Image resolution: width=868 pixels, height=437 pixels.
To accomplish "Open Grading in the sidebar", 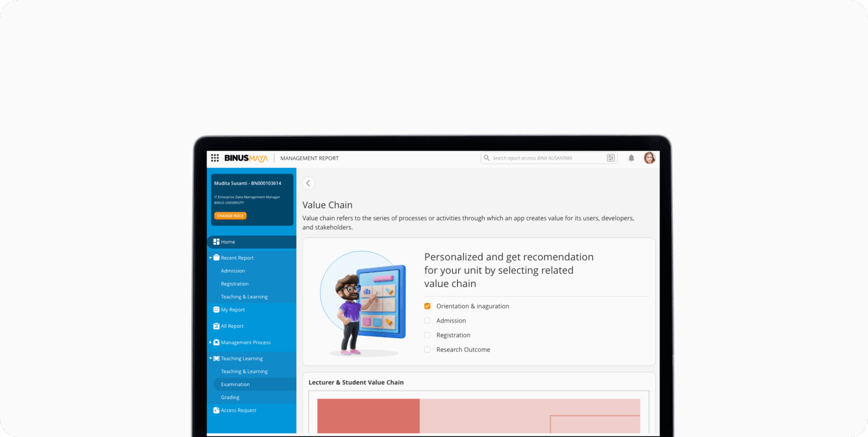I will (x=230, y=397).
